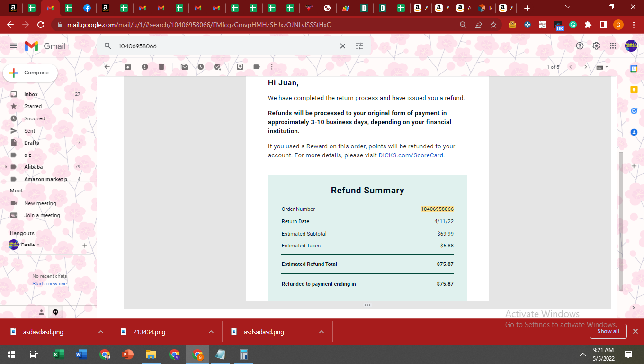Viewport: 644px width, 364px height.
Task: Click the Grammarly extension icon
Action: [x=573, y=25]
